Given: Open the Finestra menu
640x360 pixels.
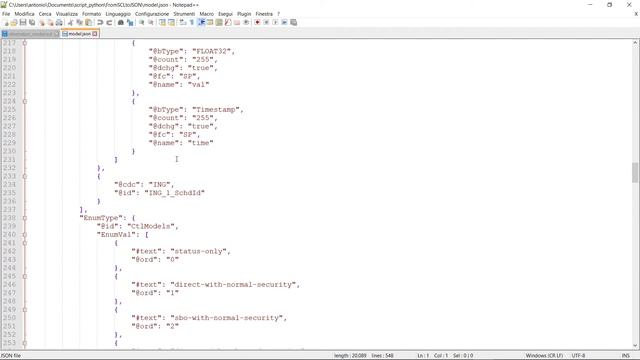Looking at the screenshot, I should click(264, 14).
